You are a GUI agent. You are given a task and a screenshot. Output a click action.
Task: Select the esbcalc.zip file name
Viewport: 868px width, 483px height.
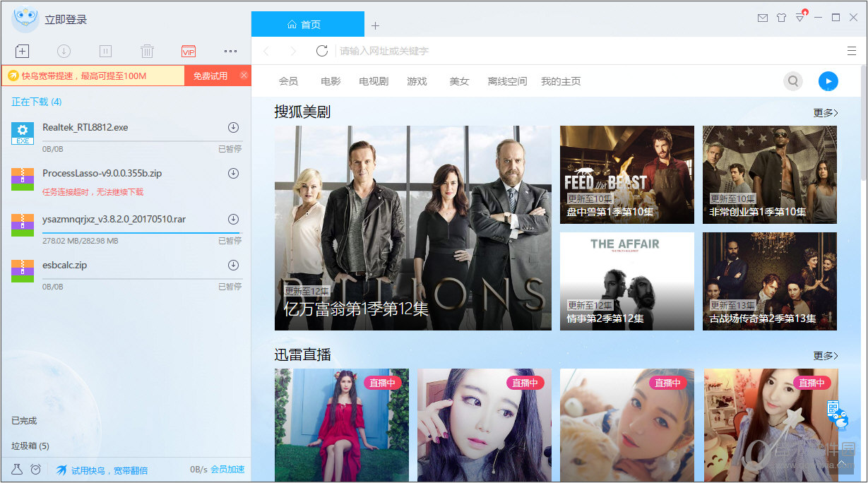tap(65, 265)
